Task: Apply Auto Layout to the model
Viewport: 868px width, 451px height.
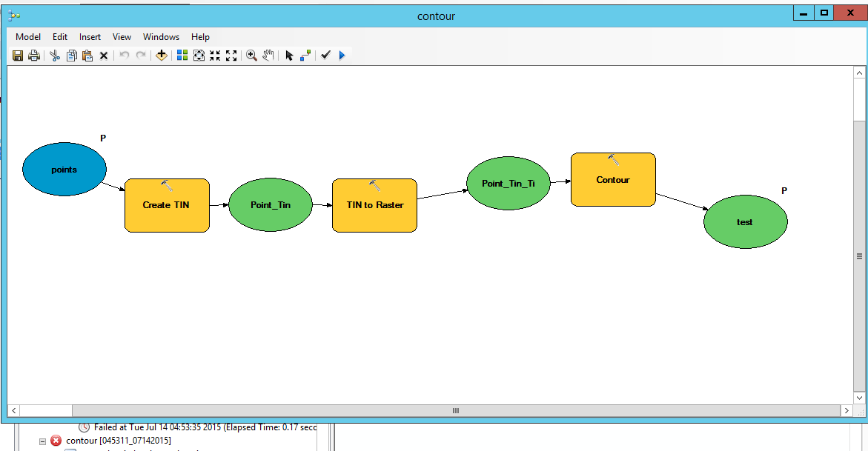Action: pos(182,56)
